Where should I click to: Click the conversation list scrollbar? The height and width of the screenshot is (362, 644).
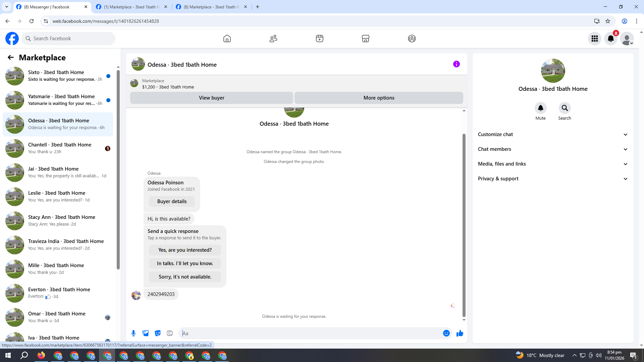point(118,169)
